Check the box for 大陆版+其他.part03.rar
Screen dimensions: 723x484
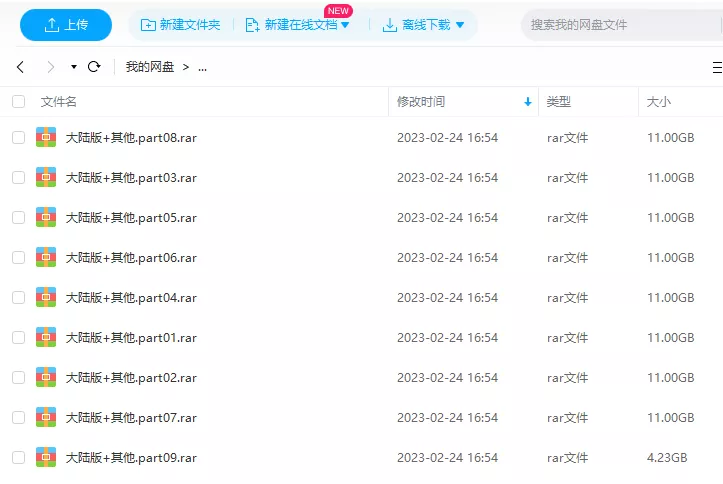(18, 177)
